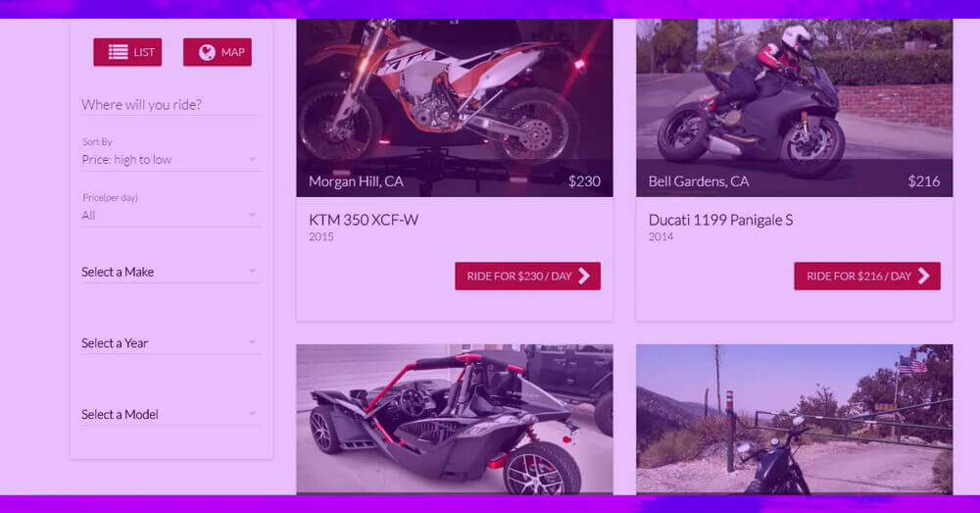Open the three-wheeled Slingshot vehicle photo
This screenshot has width=980, height=513.
[455, 419]
